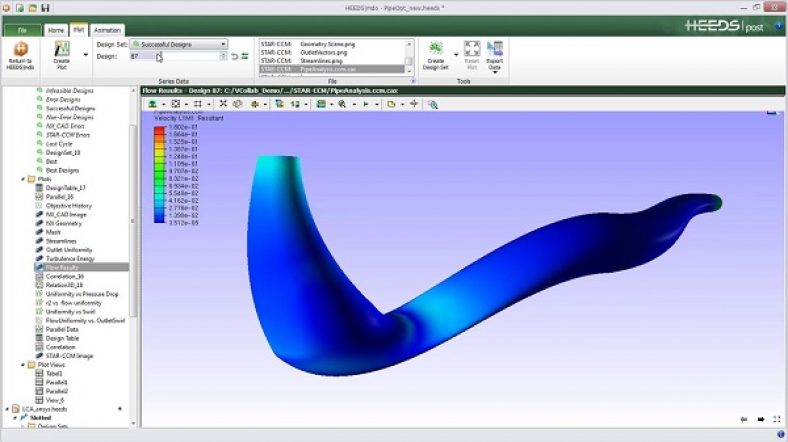Click the Design number stepper arrows

click(224, 56)
